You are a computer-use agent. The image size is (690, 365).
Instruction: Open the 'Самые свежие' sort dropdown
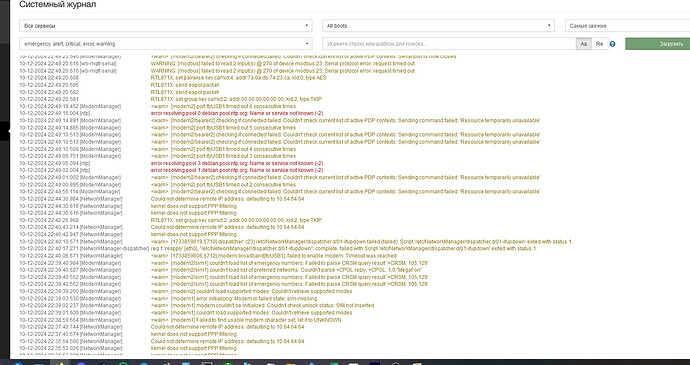[628, 26]
